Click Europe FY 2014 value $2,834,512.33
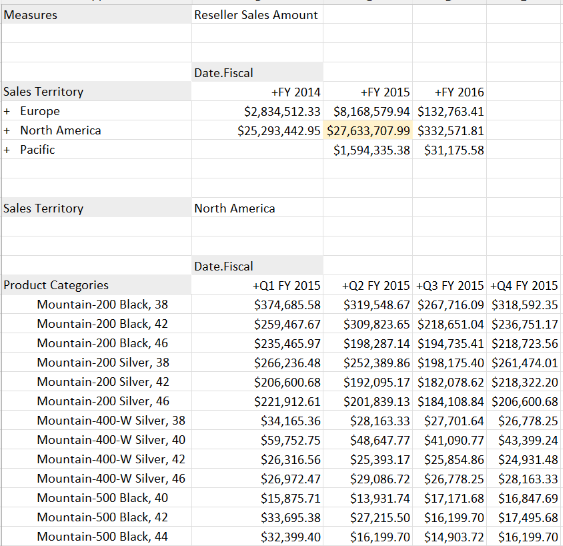 coord(282,112)
